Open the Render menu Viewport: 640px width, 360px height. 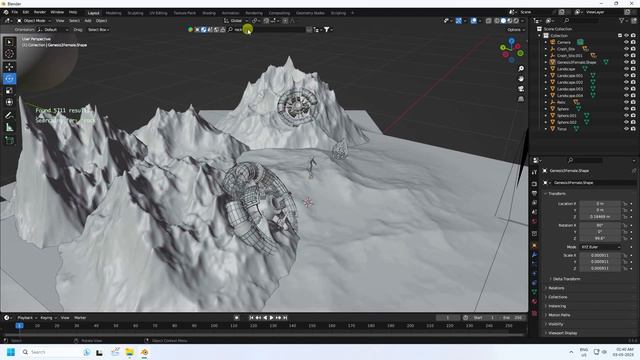tap(40, 12)
